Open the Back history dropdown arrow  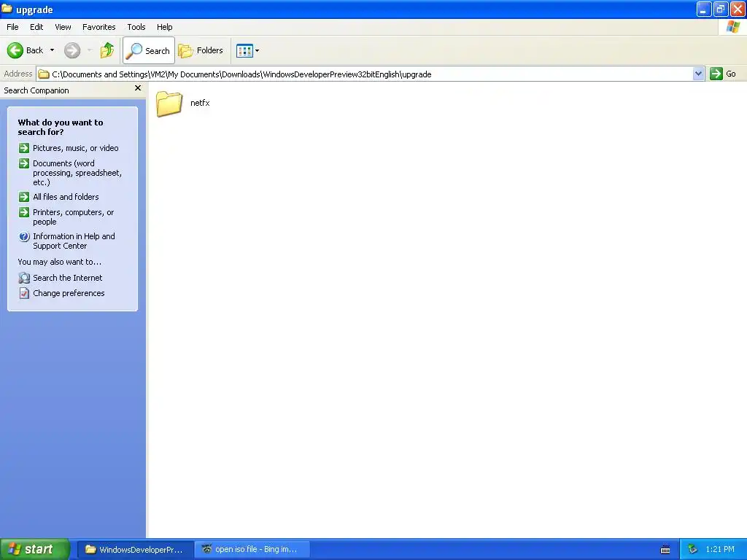coord(52,50)
